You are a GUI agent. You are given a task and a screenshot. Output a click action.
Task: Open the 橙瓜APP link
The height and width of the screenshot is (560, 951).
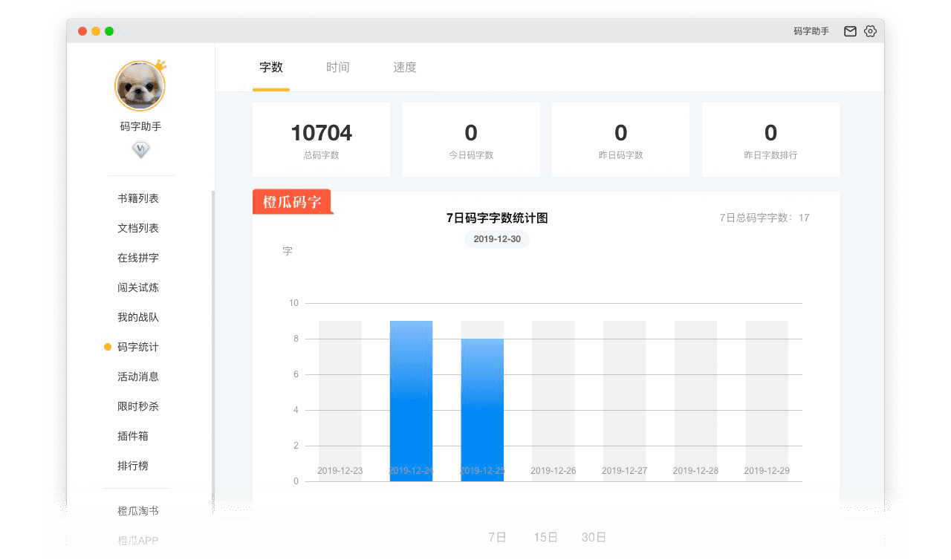(137, 540)
